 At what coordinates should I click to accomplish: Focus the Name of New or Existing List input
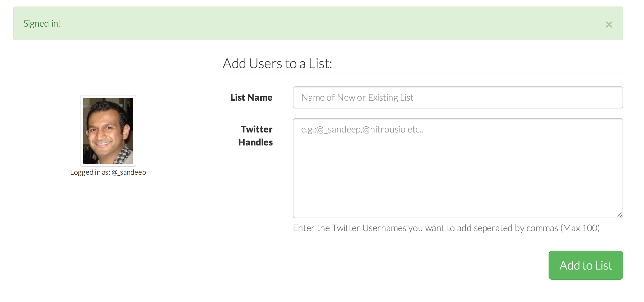pos(458,97)
